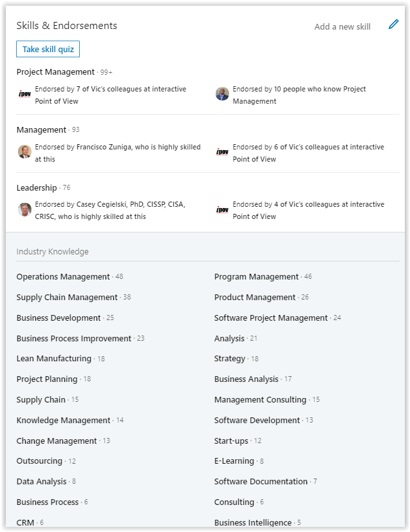Open the Leadership skill entry
The width and height of the screenshot is (410, 532).
coord(37,187)
